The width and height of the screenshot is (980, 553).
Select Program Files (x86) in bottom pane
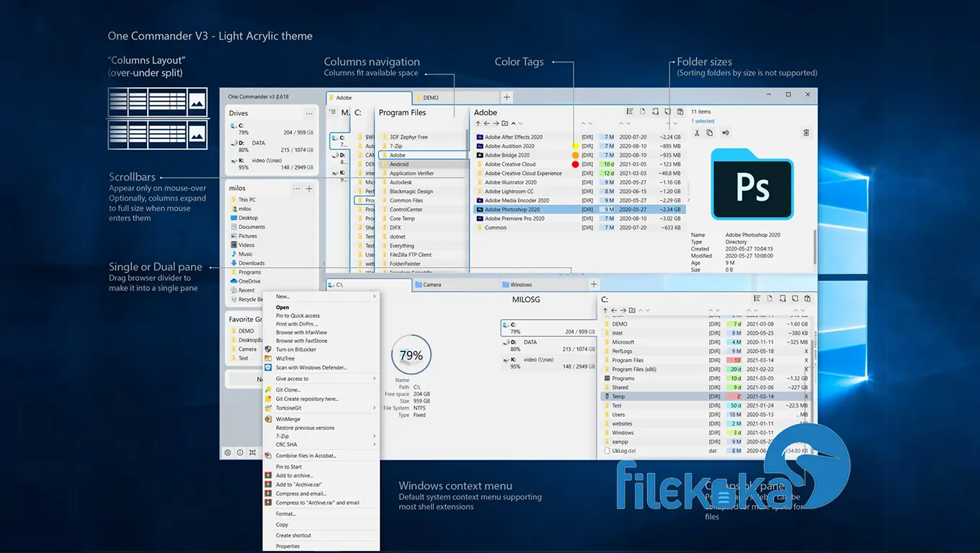706,369
